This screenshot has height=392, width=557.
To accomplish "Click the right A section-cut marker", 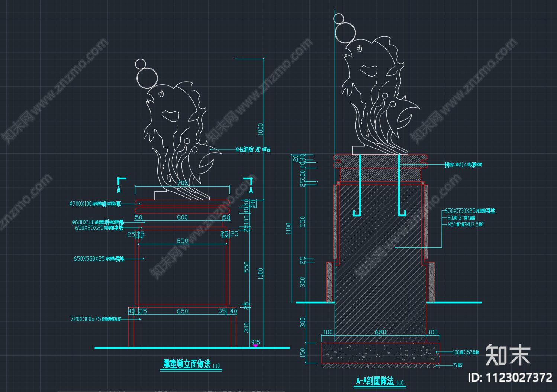I will point(249,185).
